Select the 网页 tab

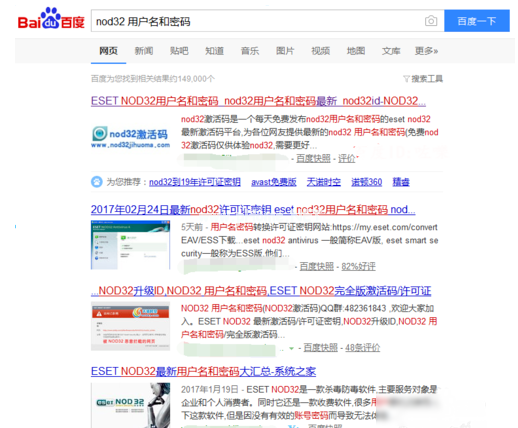pyautogui.click(x=108, y=51)
